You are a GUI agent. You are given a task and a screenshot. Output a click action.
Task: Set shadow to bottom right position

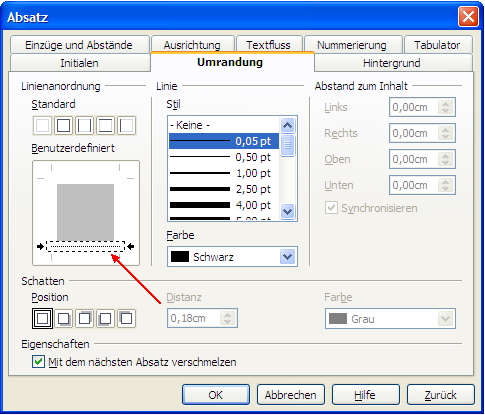pos(63,318)
